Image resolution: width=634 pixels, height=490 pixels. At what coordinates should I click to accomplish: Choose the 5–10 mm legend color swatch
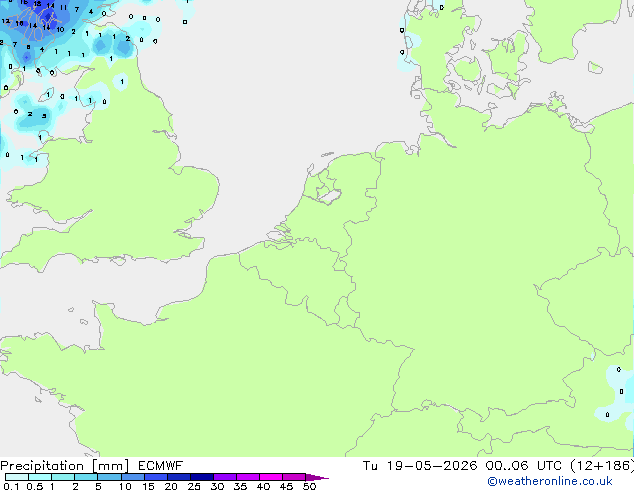[109, 477]
